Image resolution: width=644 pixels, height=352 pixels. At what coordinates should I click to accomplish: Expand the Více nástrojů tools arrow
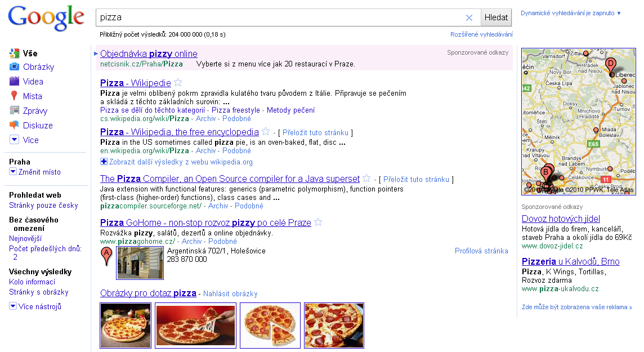(13, 306)
